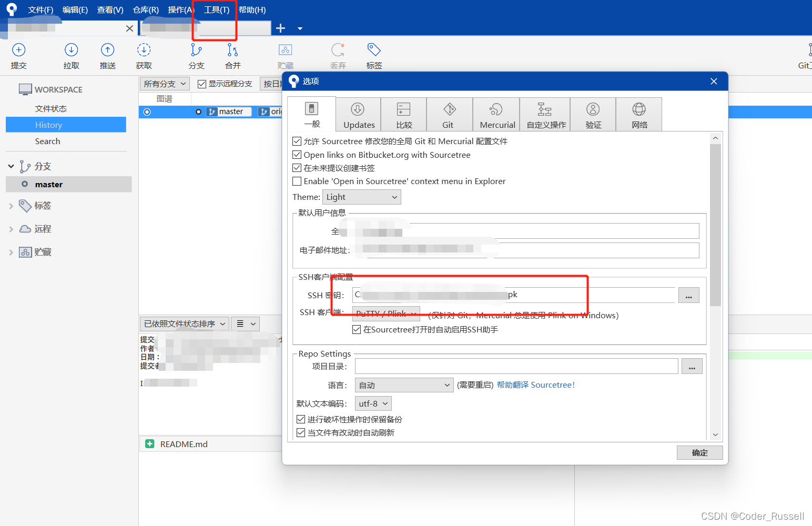Toggle 显示远程分支 checkbox
This screenshot has width=812, height=526.
click(202, 84)
